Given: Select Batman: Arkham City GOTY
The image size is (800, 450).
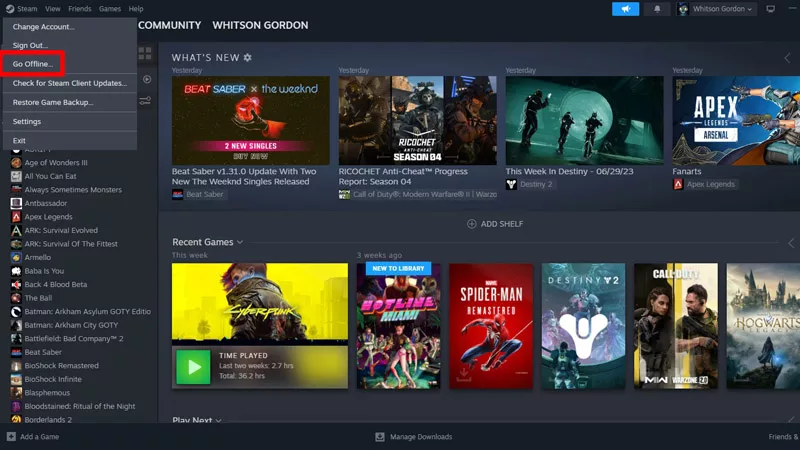Looking at the screenshot, I should coord(71,325).
